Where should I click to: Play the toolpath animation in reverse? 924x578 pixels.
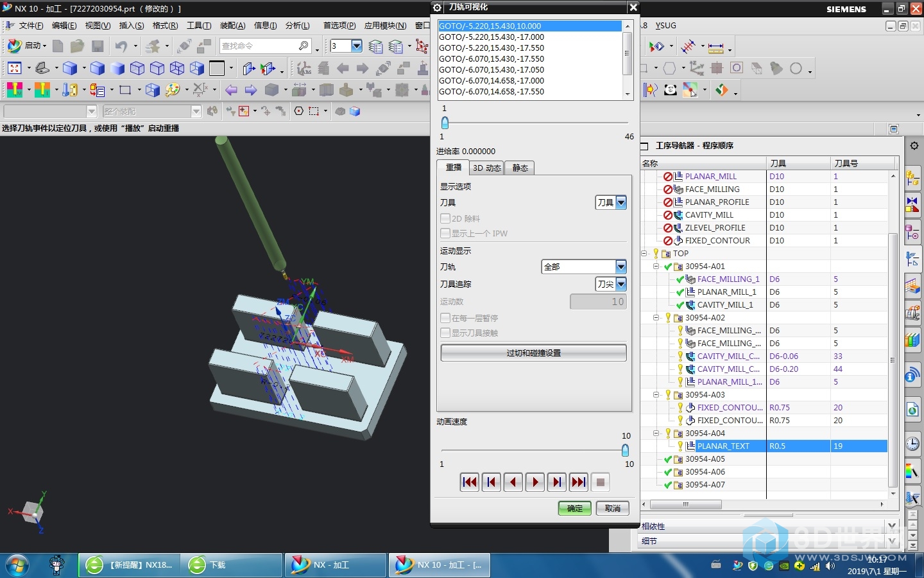click(513, 482)
